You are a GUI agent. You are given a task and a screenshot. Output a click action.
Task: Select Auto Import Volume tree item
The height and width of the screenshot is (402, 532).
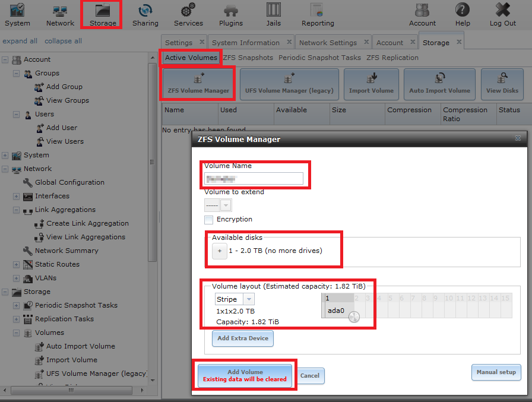click(80, 346)
